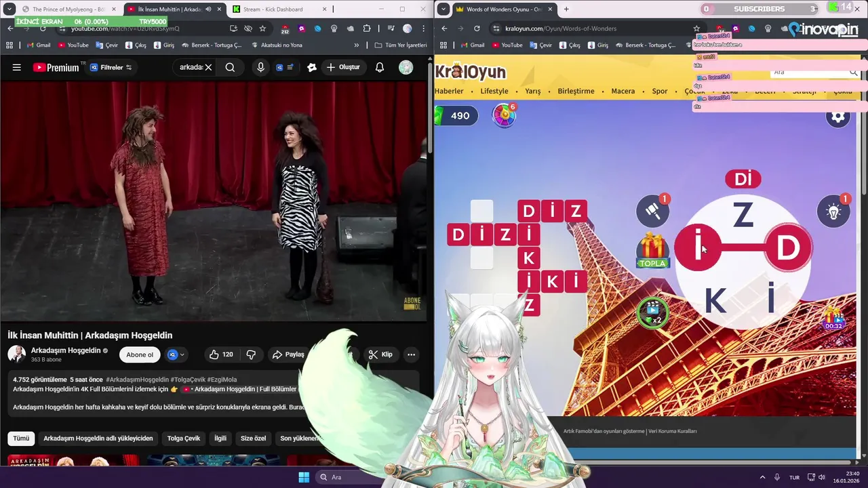This screenshot has width=868, height=488.
Task: Open Macera category on KralOyun
Action: (623, 91)
